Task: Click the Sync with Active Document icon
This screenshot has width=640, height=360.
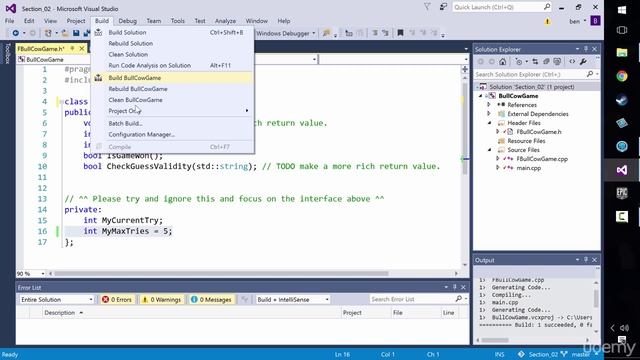Action: [x=535, y=62]
